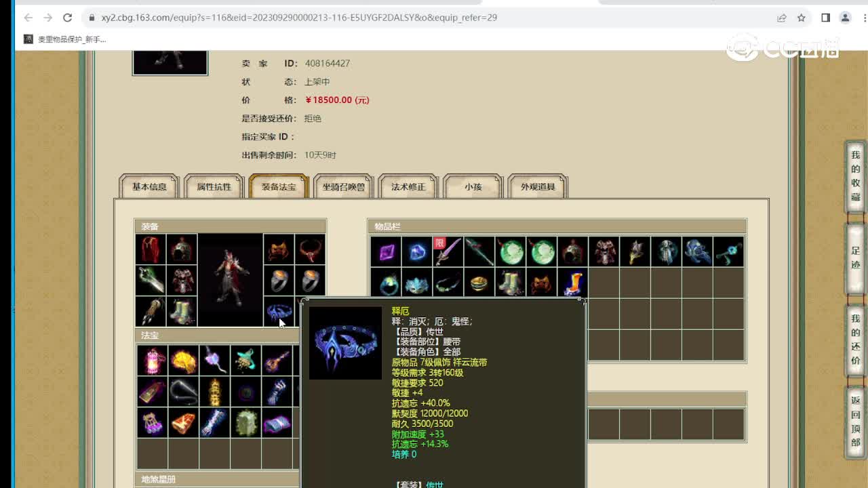The height and width of the screenshot is (488, 868).
Task: Select the pink lantern treasure in 法宝
Action: pyautogui.click(x=152, y=360)
